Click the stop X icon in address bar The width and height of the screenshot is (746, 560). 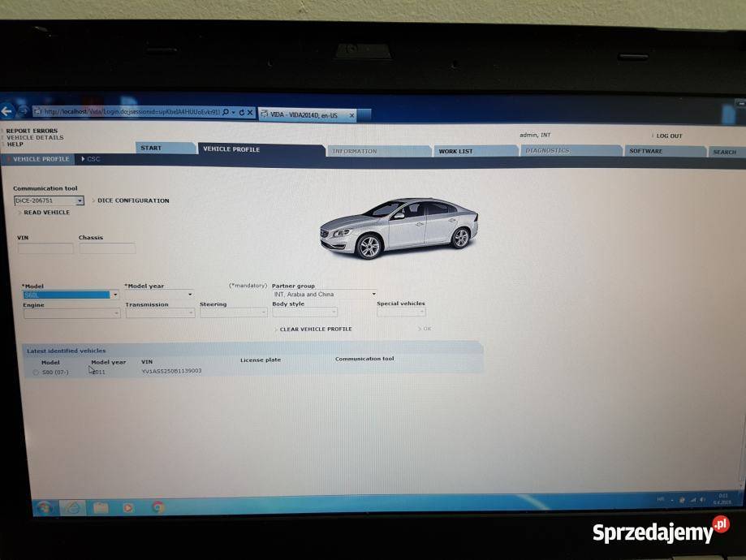250,113
